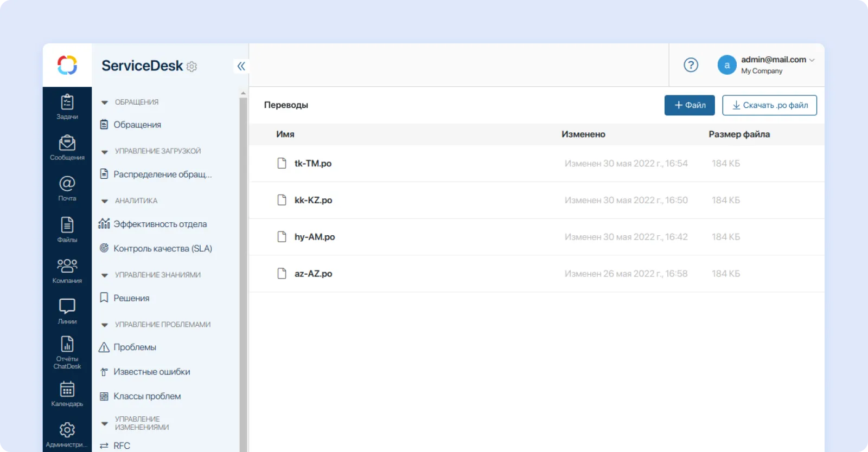Select Контроль качества (SLA) menu item
868x452 pixels.
point(162,249)
